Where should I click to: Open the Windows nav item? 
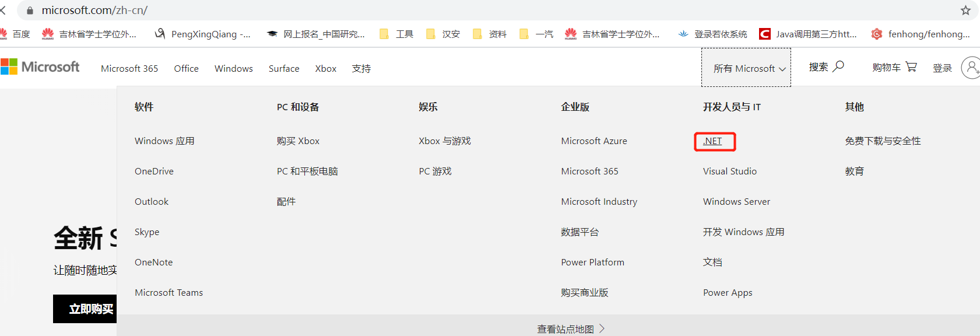234,68
